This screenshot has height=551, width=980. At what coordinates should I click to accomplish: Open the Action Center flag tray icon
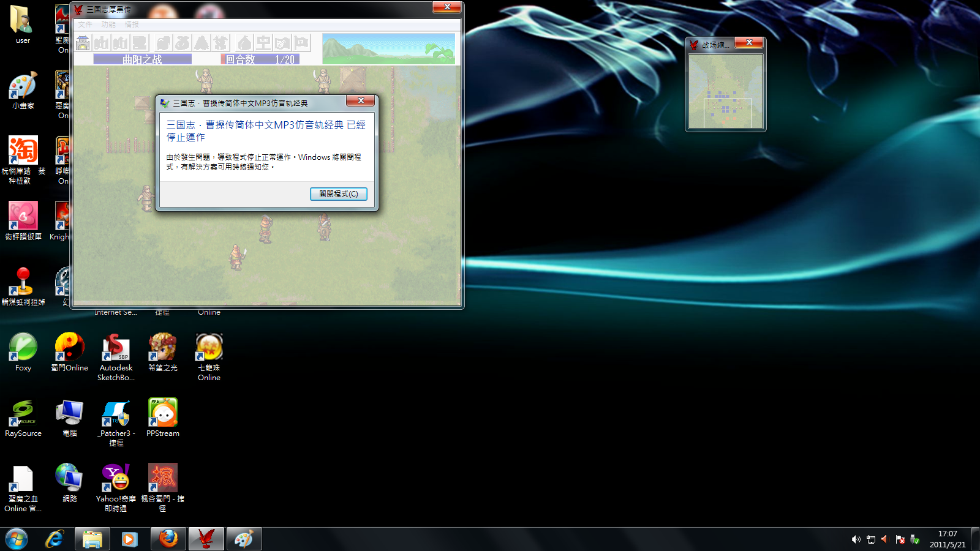[x=900, y=539]
